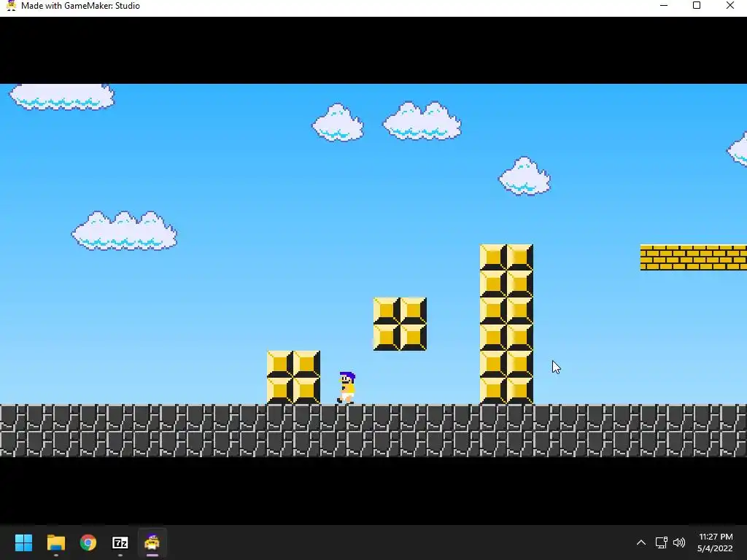Click the Windows Start button
The image size is (747, 560).
(x=23, y=542)
